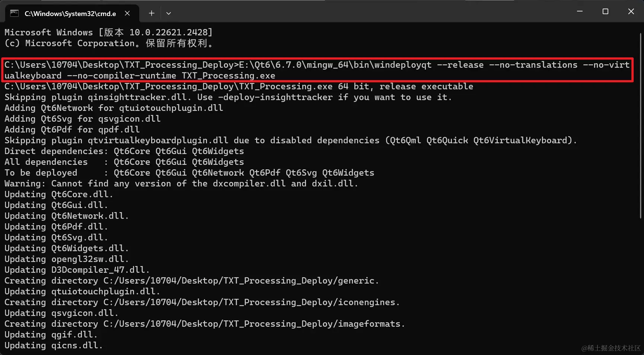
Task: Close the cmd.exe tab
Action: [127, 13]
